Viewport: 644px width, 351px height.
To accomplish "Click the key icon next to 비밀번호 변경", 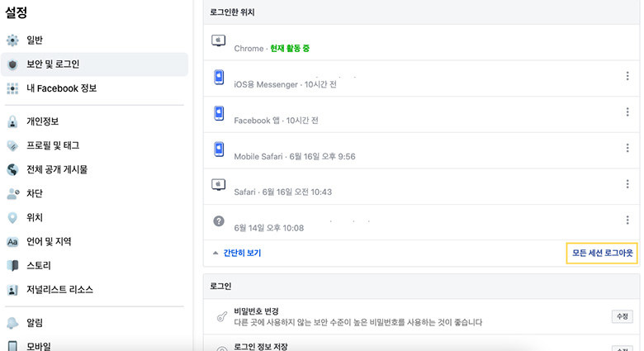I will 222,316.
